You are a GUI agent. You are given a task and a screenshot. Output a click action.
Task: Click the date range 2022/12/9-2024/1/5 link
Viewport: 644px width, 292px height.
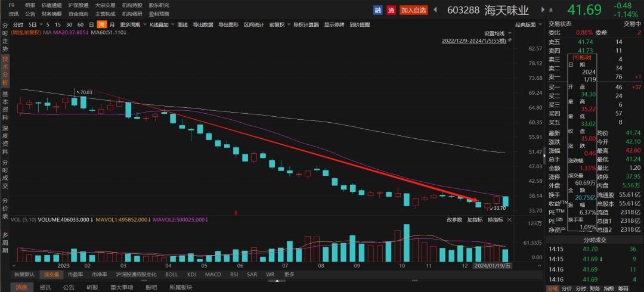tap(474, 41)
